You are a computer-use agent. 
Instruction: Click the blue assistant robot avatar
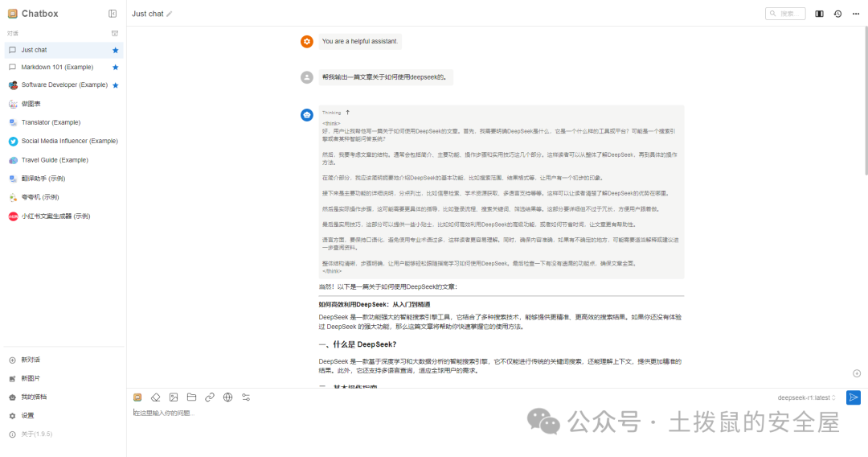[307, 115]
